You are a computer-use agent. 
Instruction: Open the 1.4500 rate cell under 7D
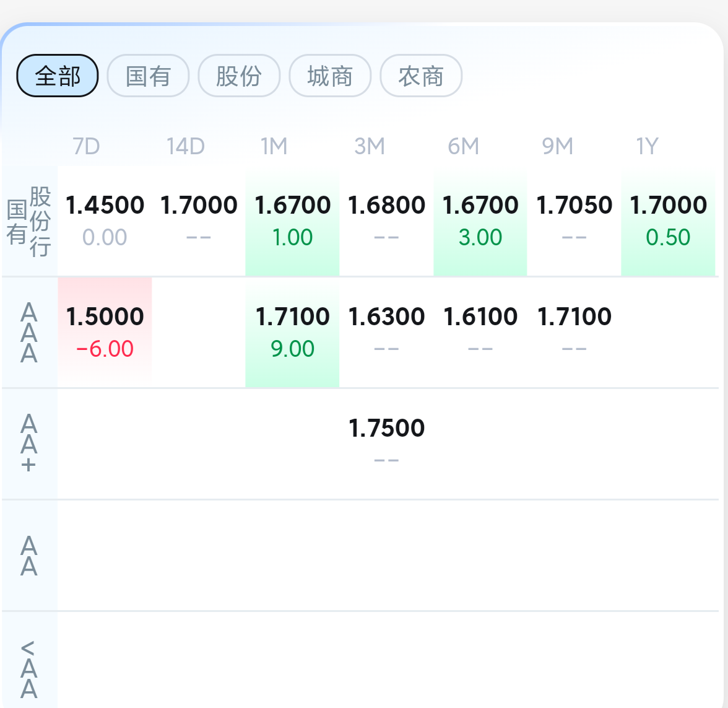click(x=105, y=221)
